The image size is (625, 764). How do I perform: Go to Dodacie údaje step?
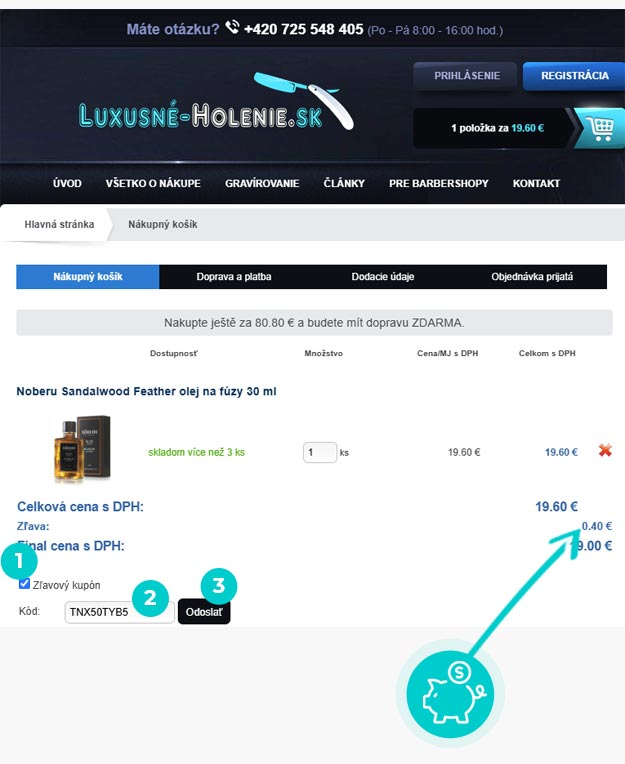click(383, 277)
